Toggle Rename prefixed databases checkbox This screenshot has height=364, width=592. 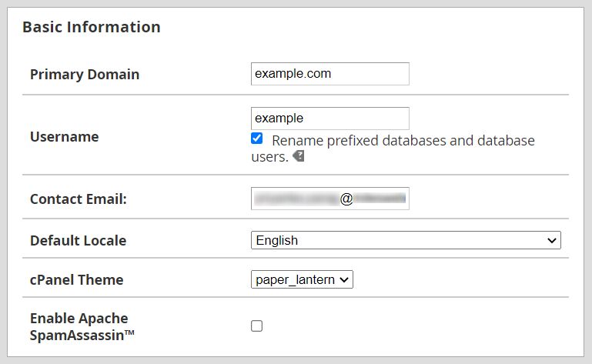pyautogui.click(x=257, y=139)
